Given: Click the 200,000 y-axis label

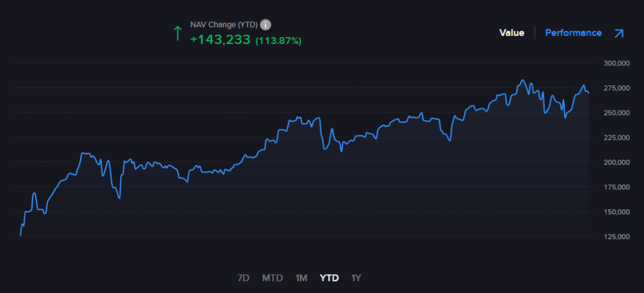Looking at the screenshot, I should (x=616, y=162).
